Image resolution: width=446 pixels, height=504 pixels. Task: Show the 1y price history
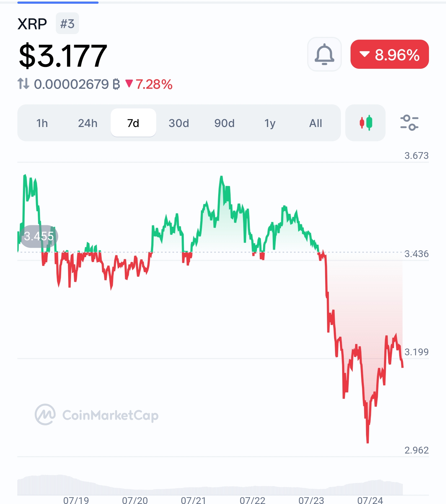(x=270, y=123)
